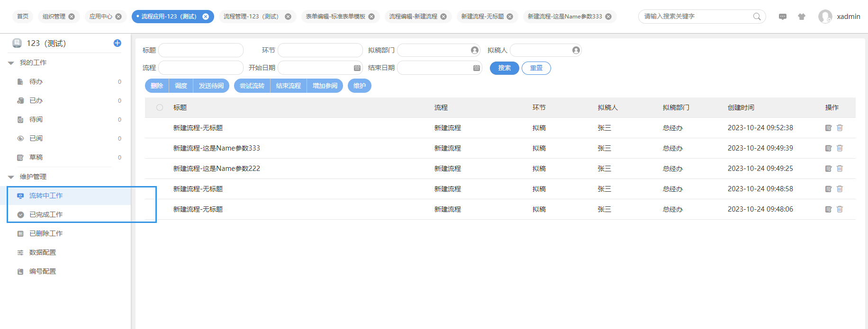The width and height of the screenshot is (868, 329).
Task: Close the 流程应用-123(测试) tab
Action: coord(206,17)
